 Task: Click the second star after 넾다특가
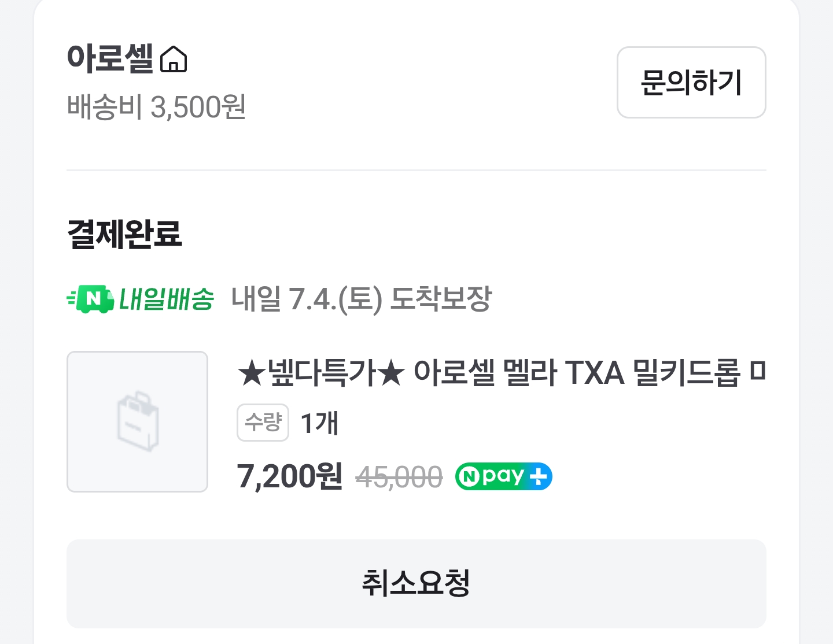pos(391,373)
